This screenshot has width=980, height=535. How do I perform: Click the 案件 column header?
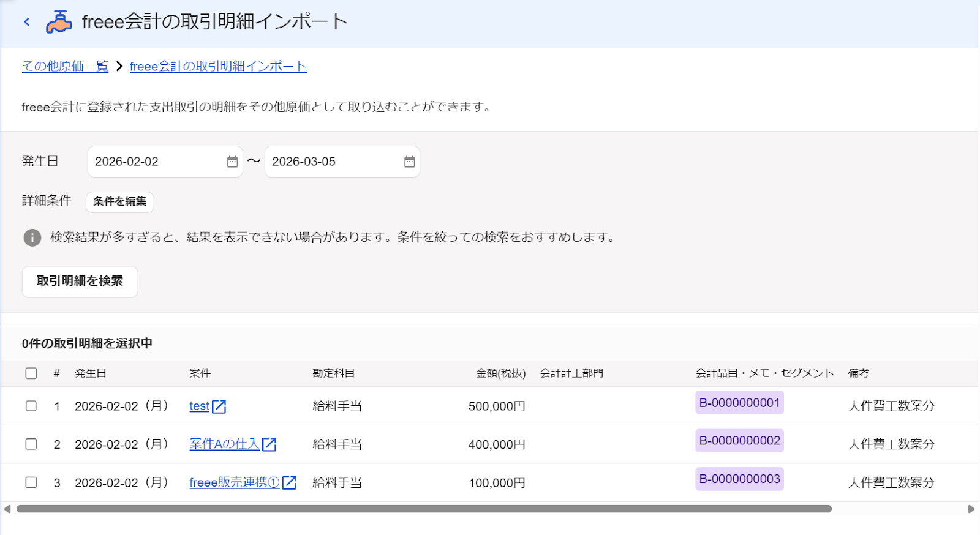(x=200, y=373)
